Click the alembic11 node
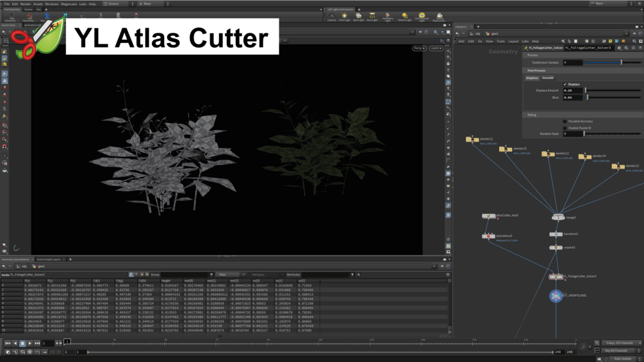644x362 pixels. [x=472, y=140]
